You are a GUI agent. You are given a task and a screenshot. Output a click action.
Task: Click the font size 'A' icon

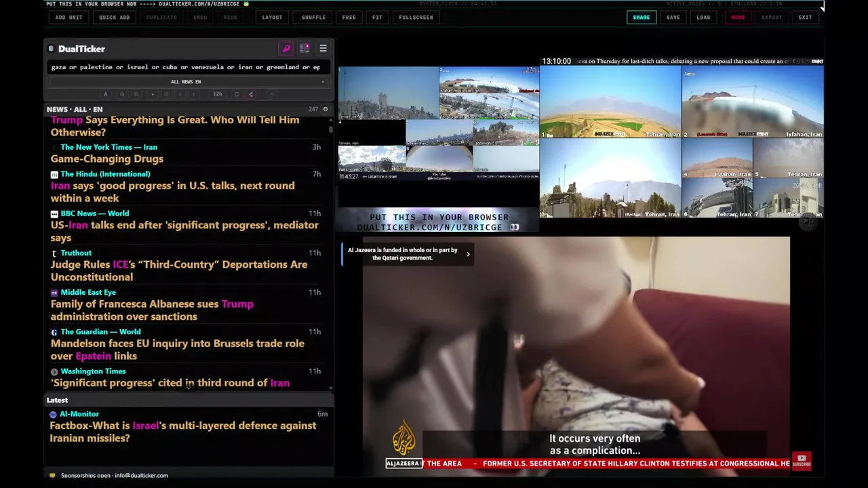pos(105,94)
